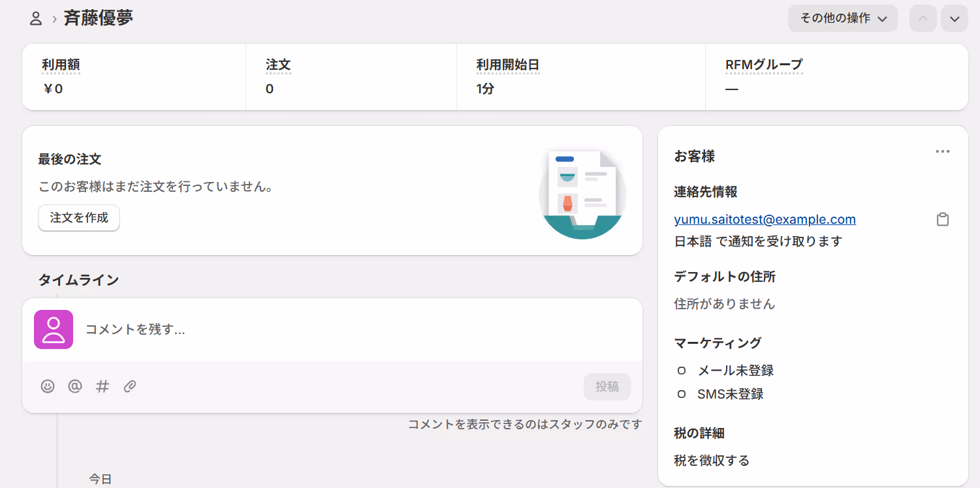Click the ¥0 spend value
This screenshot has height=488, width=980.
[53, 89]
